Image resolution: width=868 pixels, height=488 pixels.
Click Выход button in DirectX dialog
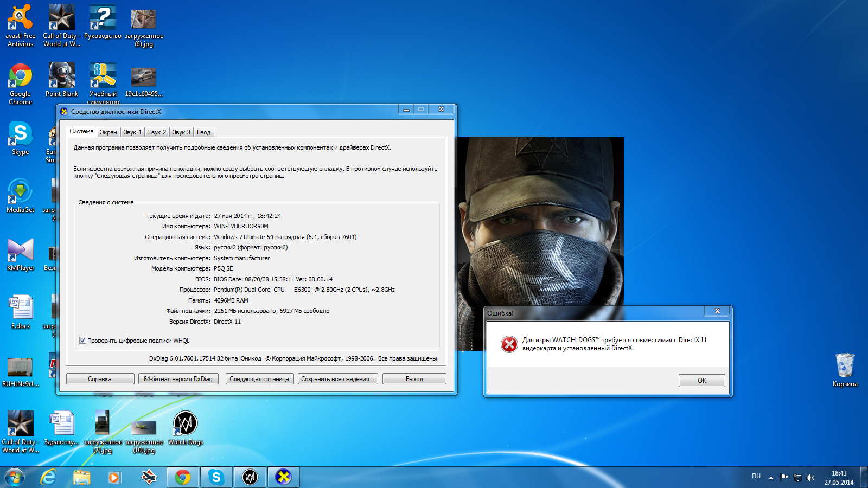pos(414,379)
